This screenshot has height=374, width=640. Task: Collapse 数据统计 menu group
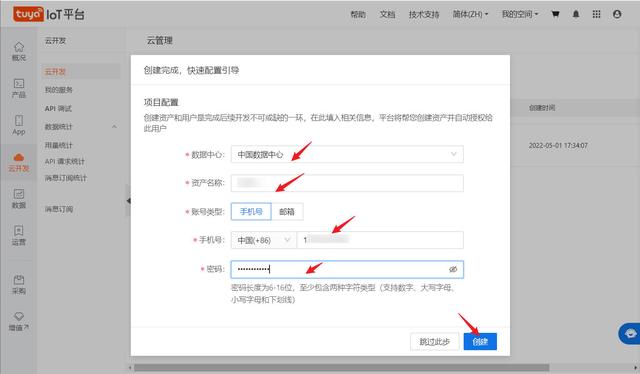point(114,127)
